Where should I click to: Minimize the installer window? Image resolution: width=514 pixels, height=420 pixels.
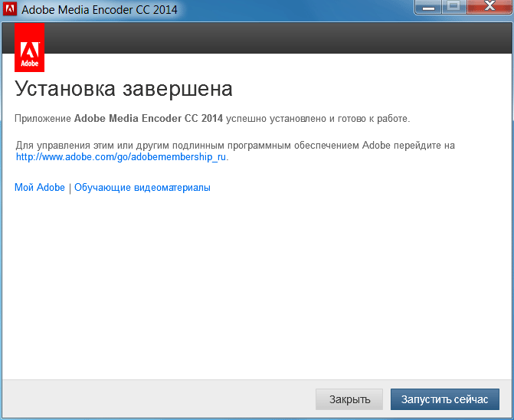click(x=428, y=7)
